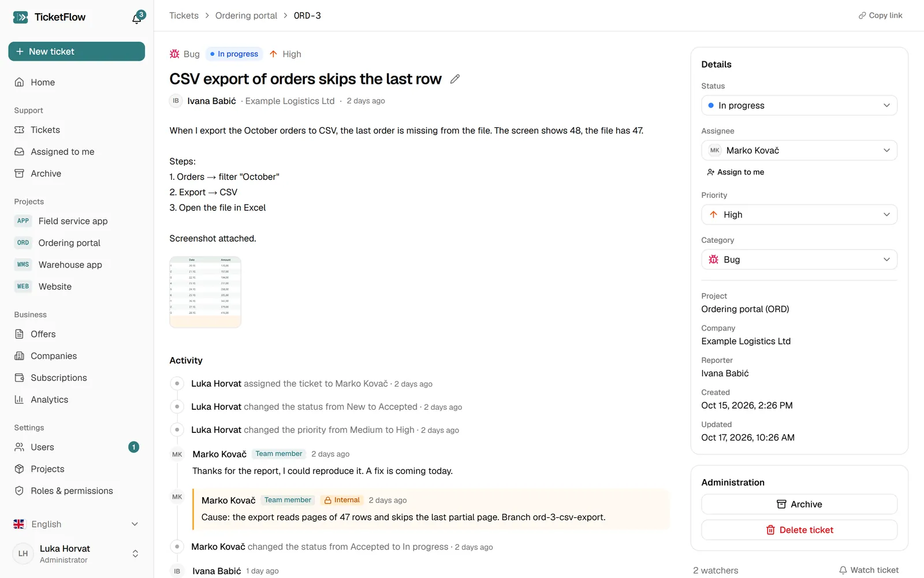This screenshot has width=924, height=578.
Task: Click the Companies building icon
Action: point(19,356)
